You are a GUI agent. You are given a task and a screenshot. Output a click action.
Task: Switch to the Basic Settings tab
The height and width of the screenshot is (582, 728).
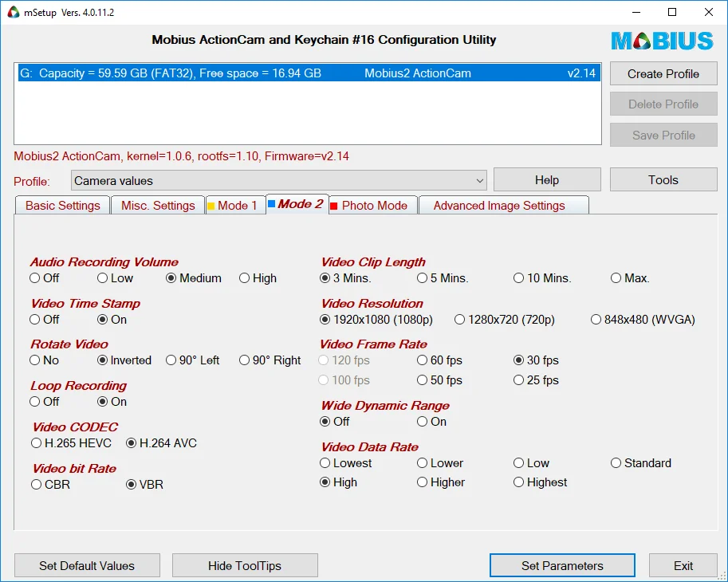pos(63,206)
